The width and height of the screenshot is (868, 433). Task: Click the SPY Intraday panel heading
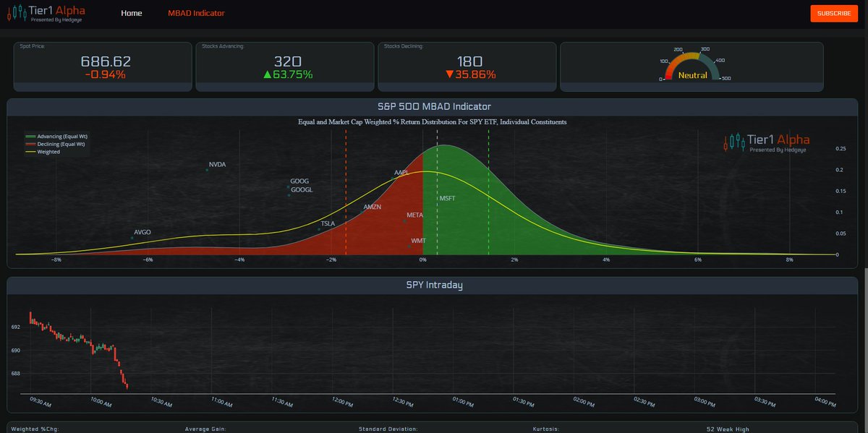pos(434,285)
